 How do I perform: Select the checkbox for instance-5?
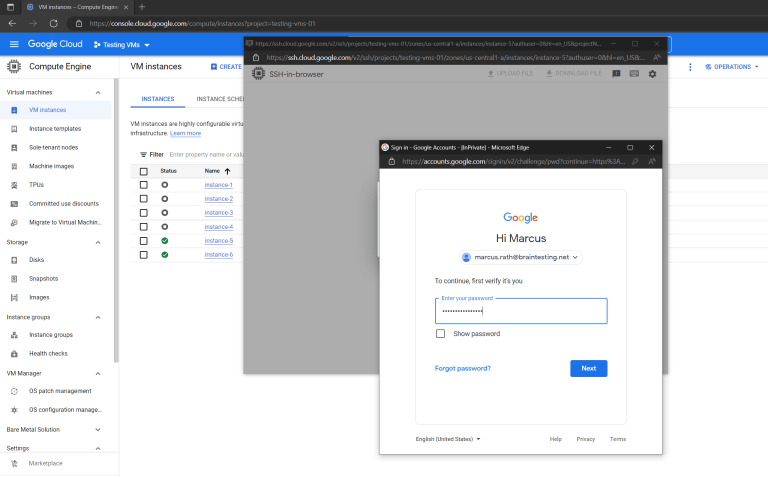(144, 241)
